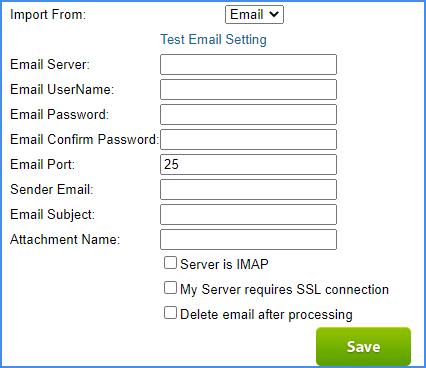Focus the Email Server input field

pos(248,64)
